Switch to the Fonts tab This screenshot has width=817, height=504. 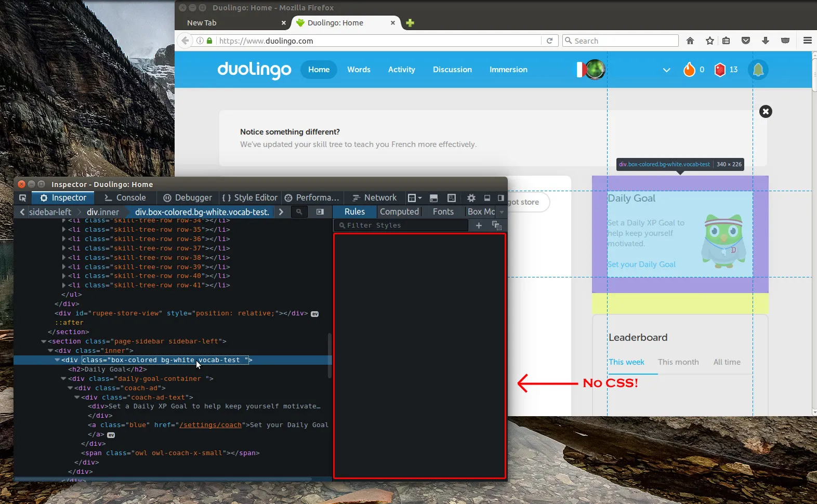(443, 212)
